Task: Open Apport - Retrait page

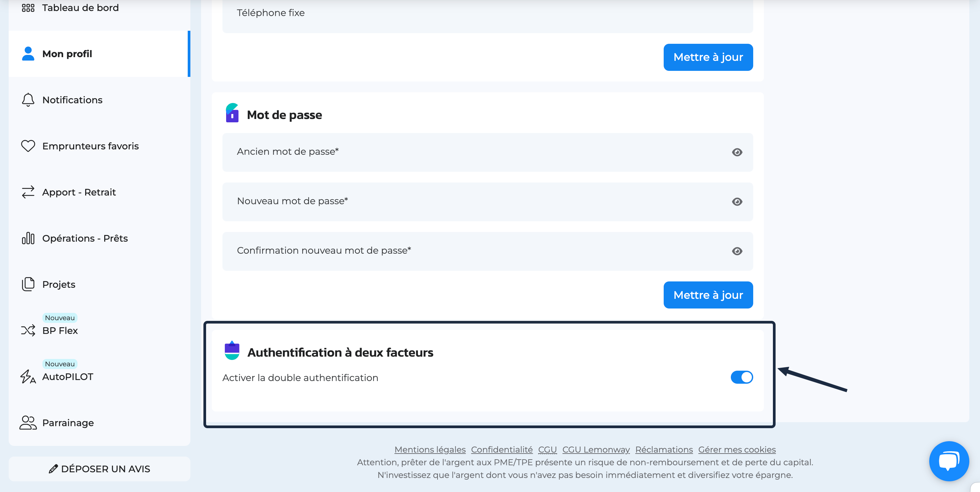Action: pyautogui.click(x=99, y=192)
